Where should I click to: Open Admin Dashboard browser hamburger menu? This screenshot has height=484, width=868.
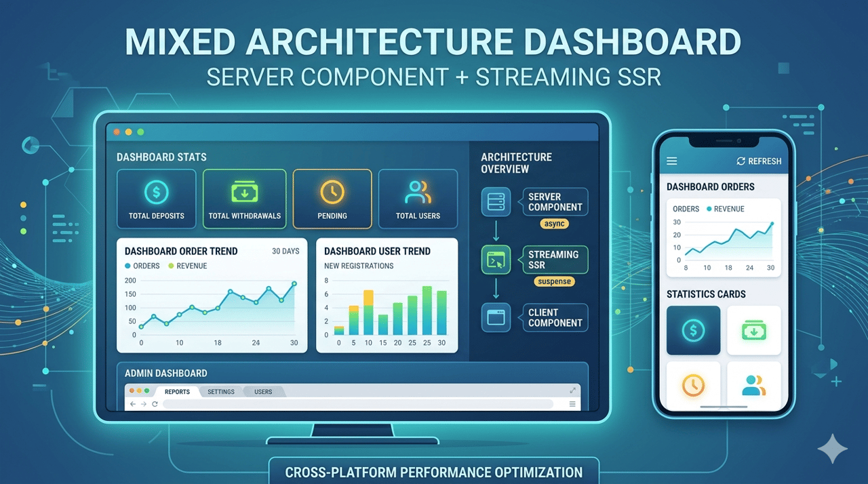pos(573,404)
